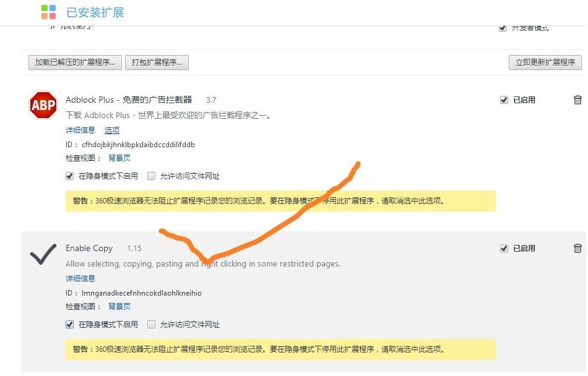
Task: Remove Enable Copy using its trash icon
Action: click(x=577, y=248)
